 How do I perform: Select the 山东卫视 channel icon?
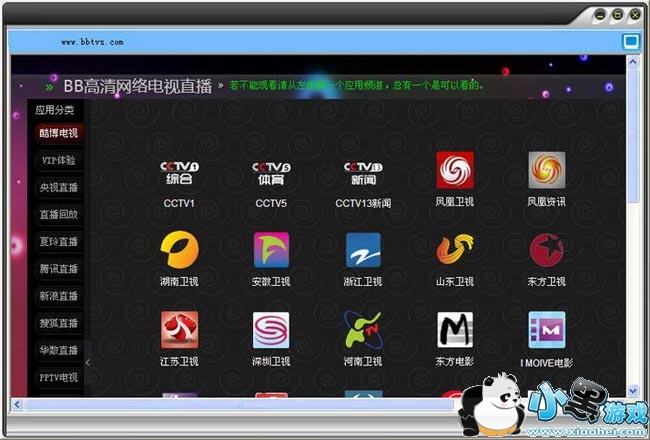point(455,250)
